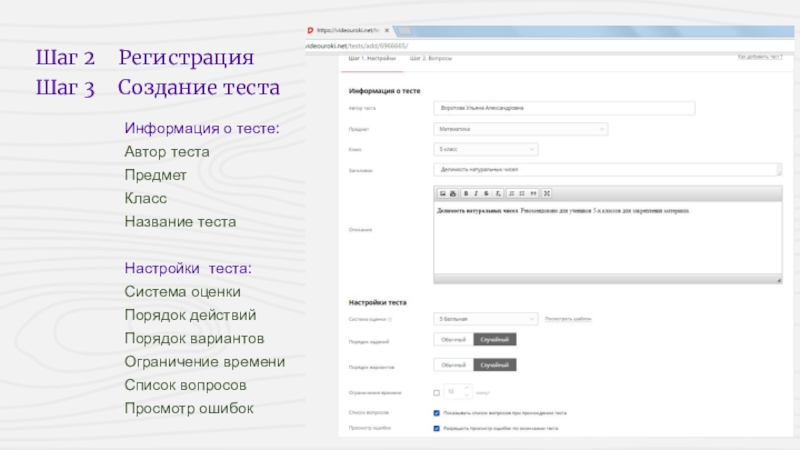Click the Как добавить тест? link
This screenshot has width=800, height=450.
[758, 58]
